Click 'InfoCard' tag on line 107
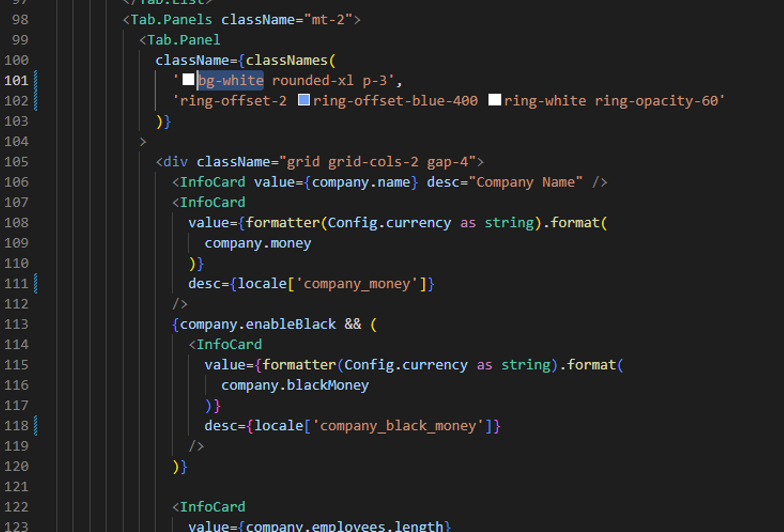784x532 pixels. click(x=212, y=202)
